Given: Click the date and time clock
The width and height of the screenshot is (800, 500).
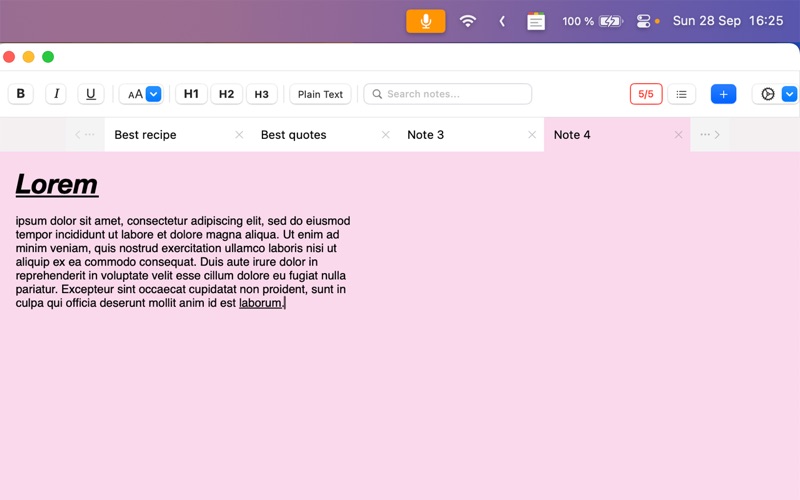Looking at the screenshot, I should coord(728,21).
